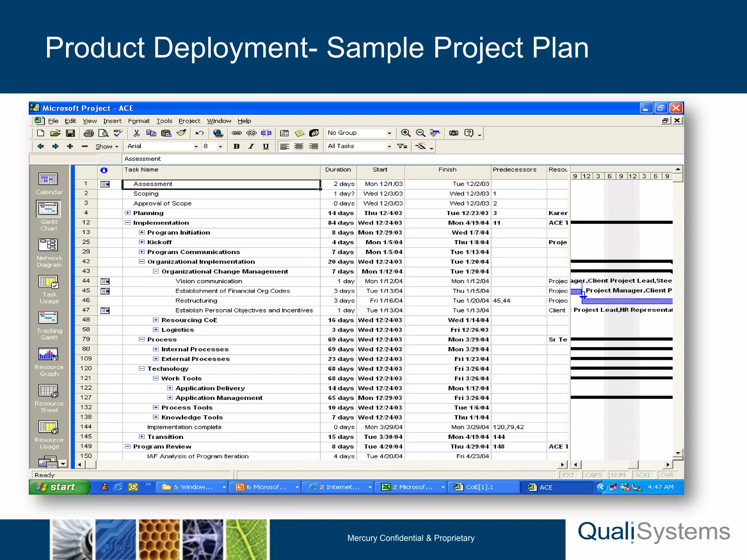Toggle Center alignment button
This screenshot has height=560, width=747.
tap(299, 146)
